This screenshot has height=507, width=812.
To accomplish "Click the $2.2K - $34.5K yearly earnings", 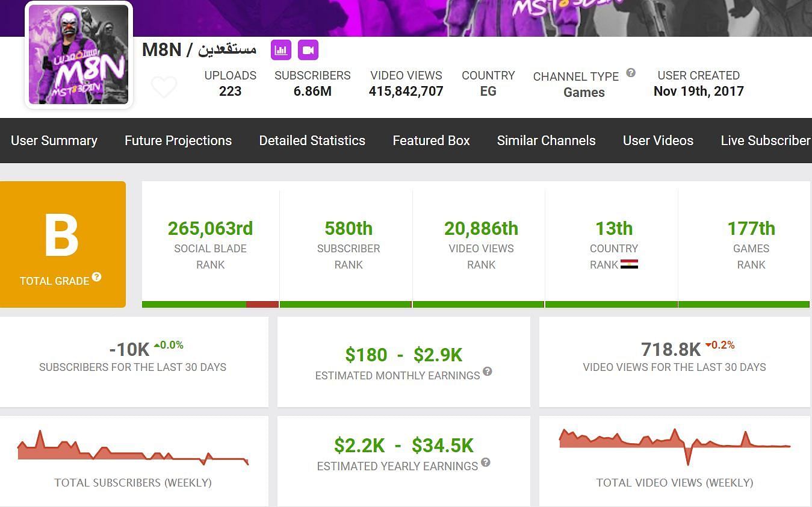I will click(x=404, y=445).
